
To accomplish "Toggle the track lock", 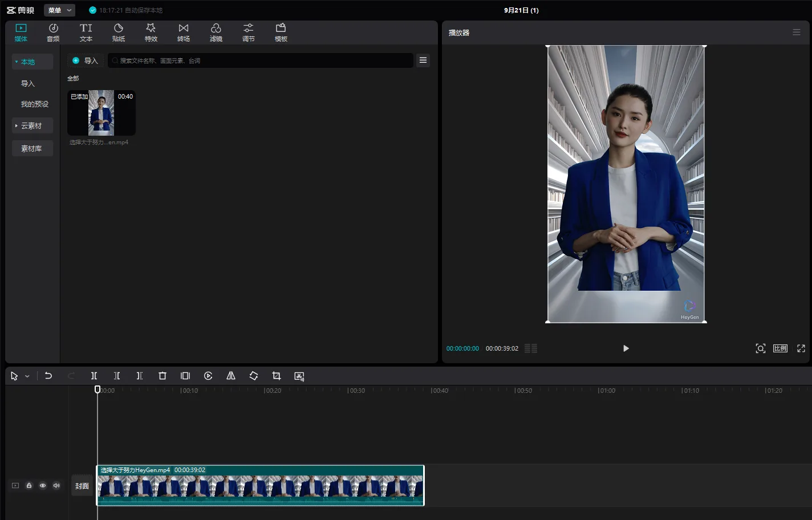I will (x=29, y=485).
